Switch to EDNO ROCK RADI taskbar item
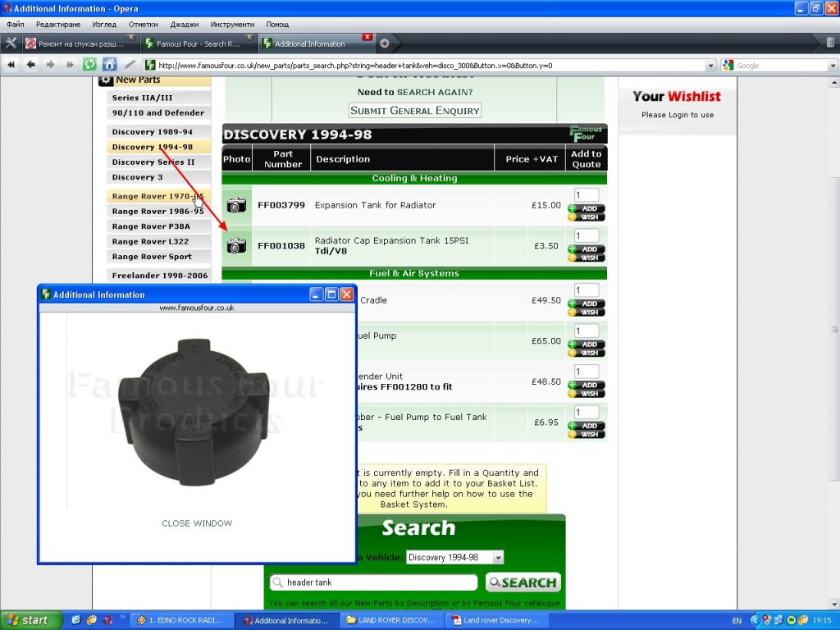 pyautogui.click(x=181, y=620)
